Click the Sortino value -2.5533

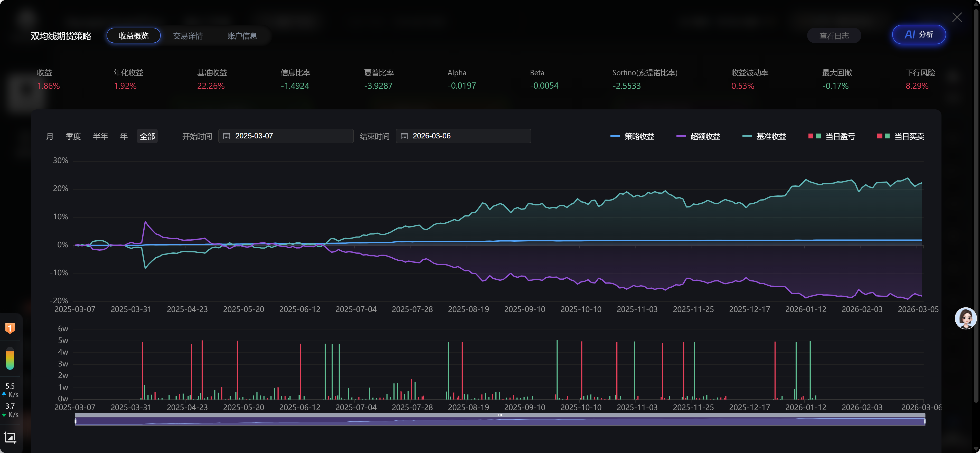tap(627, 86)
